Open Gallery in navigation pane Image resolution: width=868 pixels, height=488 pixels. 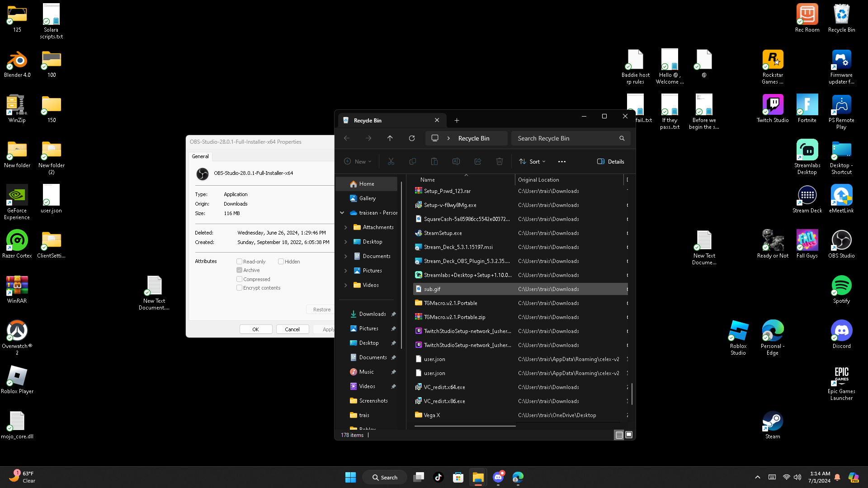pos(367,198)
